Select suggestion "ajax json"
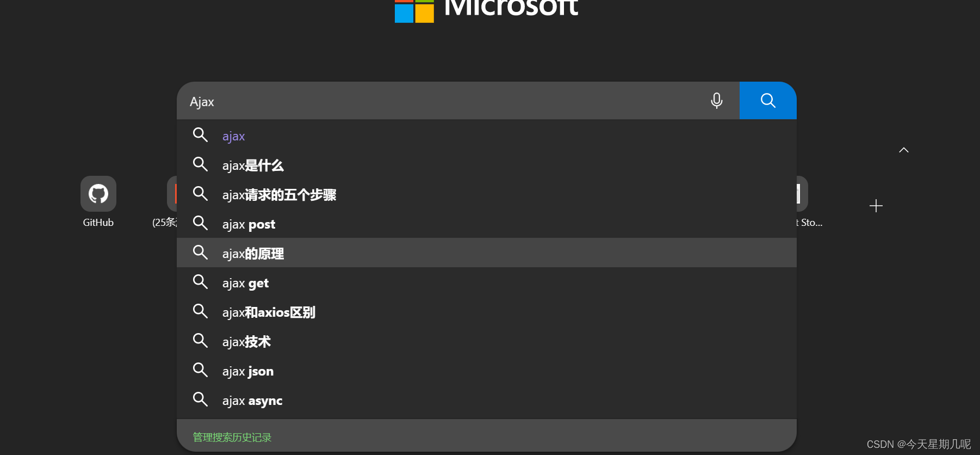The width and height of the screenshot is (980, 455). (487, 371)
